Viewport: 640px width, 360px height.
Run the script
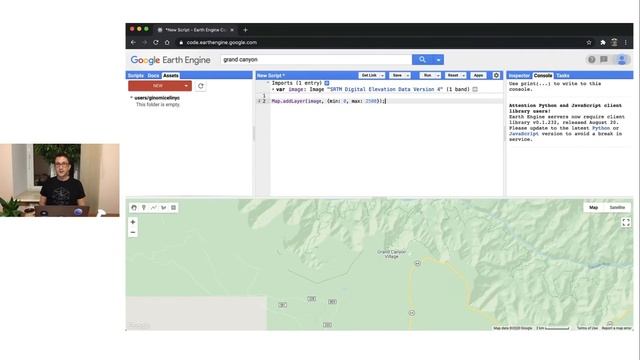(x=427, y=76)
